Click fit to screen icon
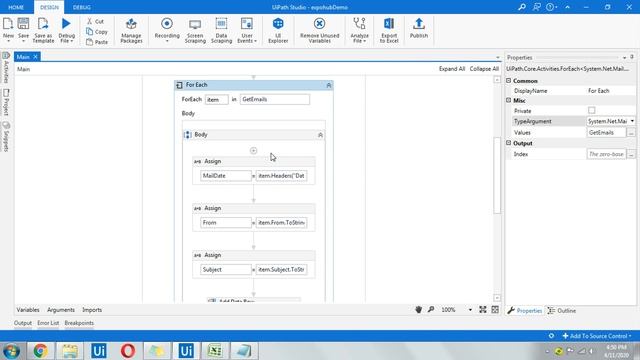This screenshot has width=640, height=360. [x=482, y=310]
